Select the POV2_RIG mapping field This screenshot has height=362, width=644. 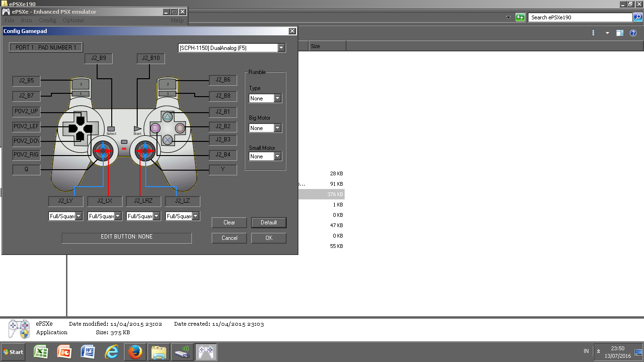(26, 155)
